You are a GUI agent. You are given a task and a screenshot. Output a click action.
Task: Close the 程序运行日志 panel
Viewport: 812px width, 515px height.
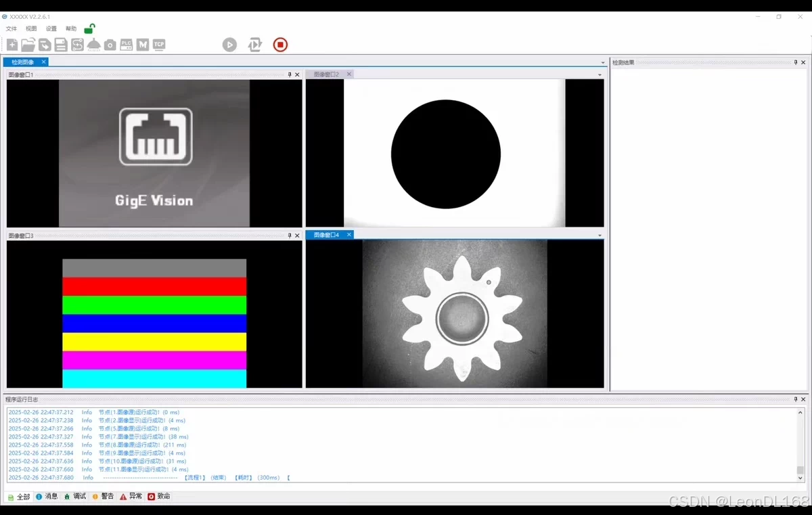pos(805,399)
